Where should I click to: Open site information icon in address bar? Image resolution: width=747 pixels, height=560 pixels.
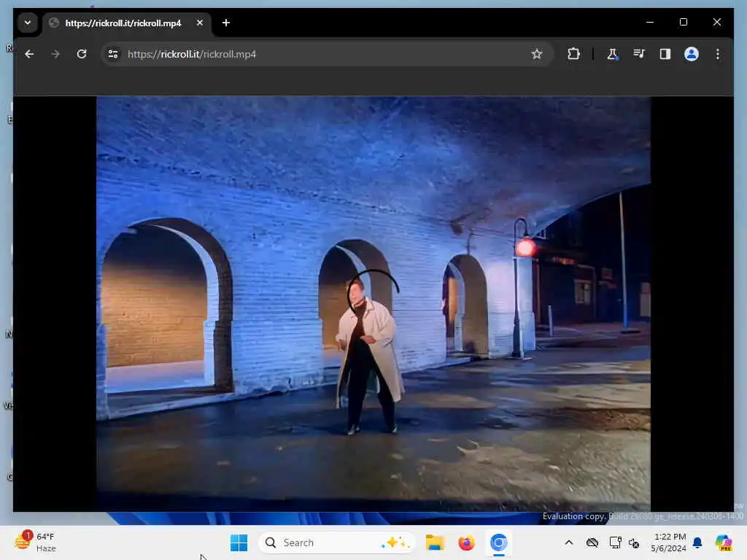(113, 54)
